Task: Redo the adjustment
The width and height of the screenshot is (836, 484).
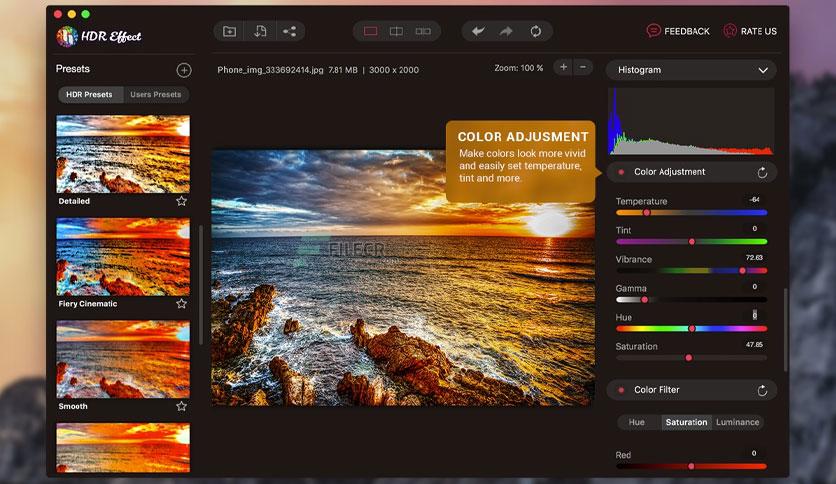Action: pyautogui.click(x=507, y=31)
